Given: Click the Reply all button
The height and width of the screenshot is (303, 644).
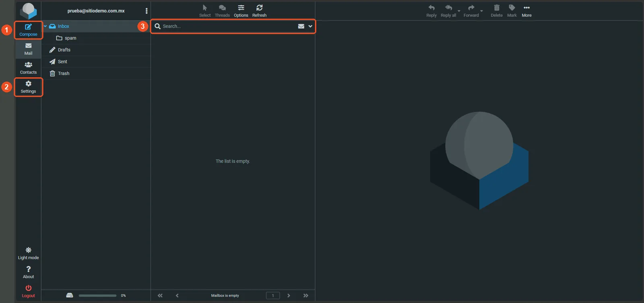Looking at the screenshot, I should (448, 11).
